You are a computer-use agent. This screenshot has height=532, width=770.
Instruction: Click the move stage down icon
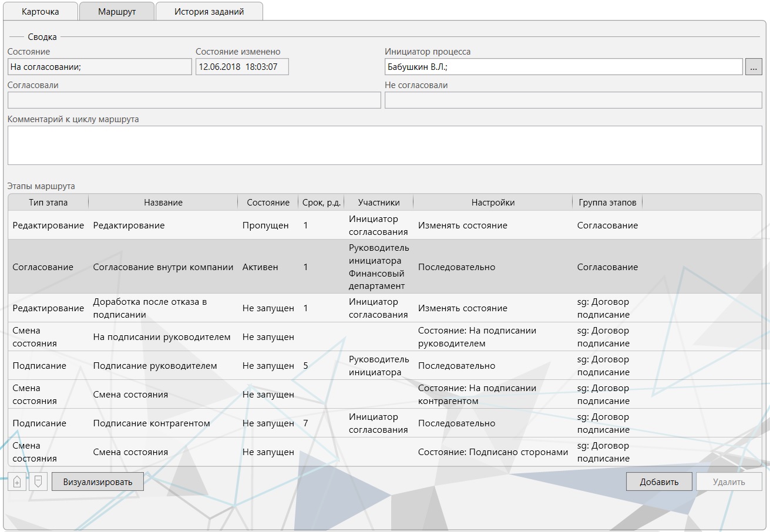pos(38,482)
